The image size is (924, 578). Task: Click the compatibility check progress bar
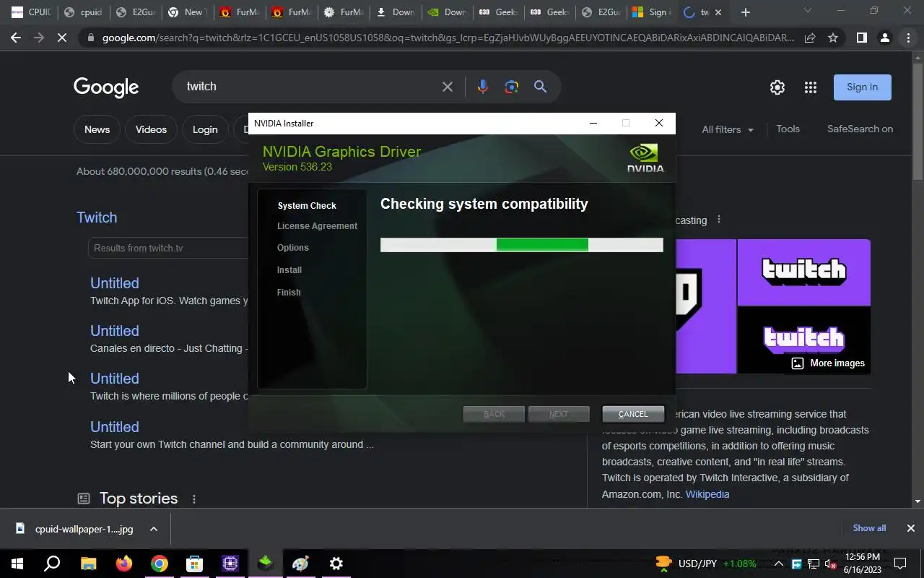(x=521, y=245)
